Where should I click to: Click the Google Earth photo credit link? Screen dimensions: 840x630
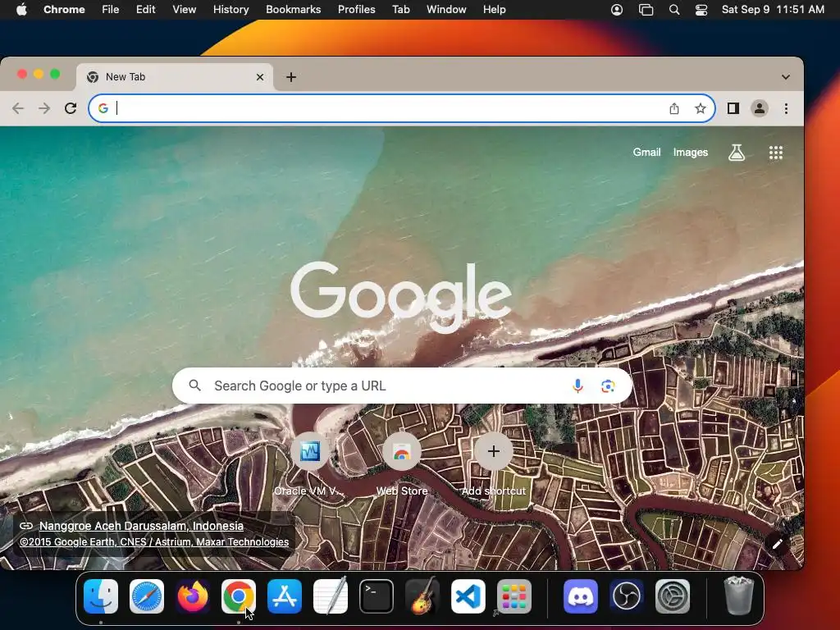point(154,542)
